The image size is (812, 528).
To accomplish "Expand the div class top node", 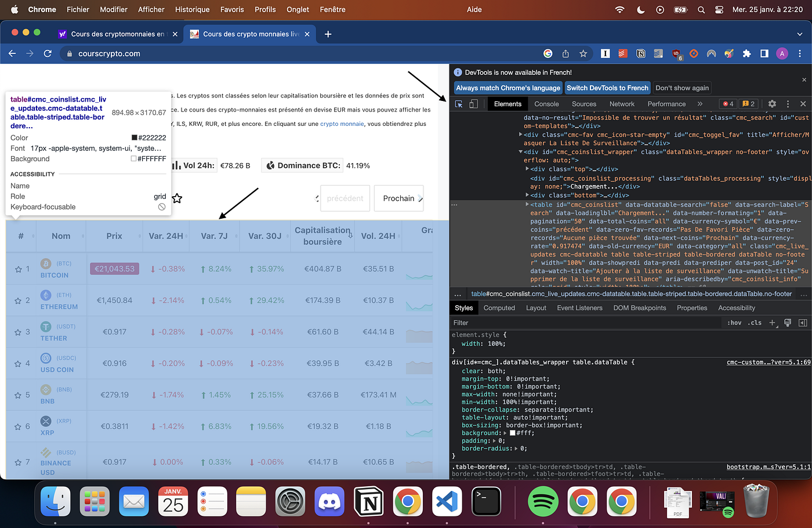I will 527,169.
